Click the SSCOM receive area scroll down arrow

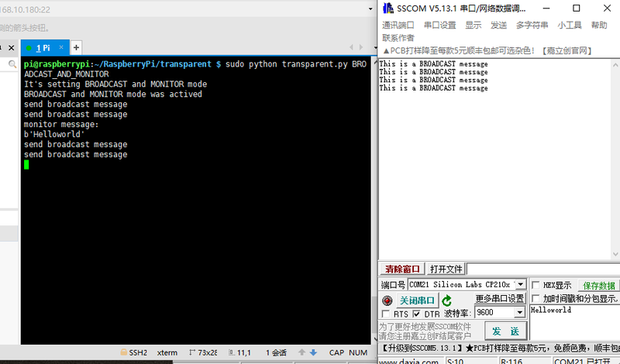(615, 254)
